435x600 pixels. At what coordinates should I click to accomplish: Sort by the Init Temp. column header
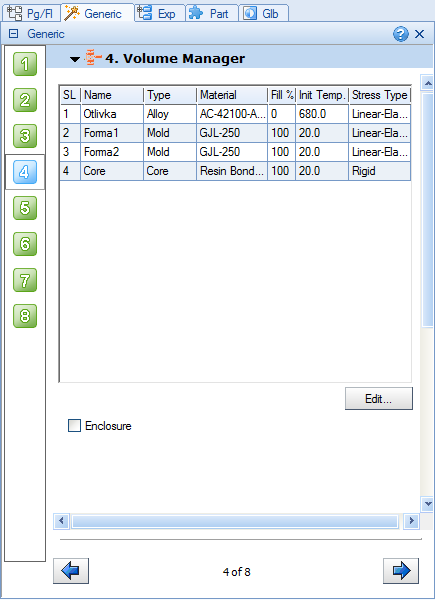[322, 95]
